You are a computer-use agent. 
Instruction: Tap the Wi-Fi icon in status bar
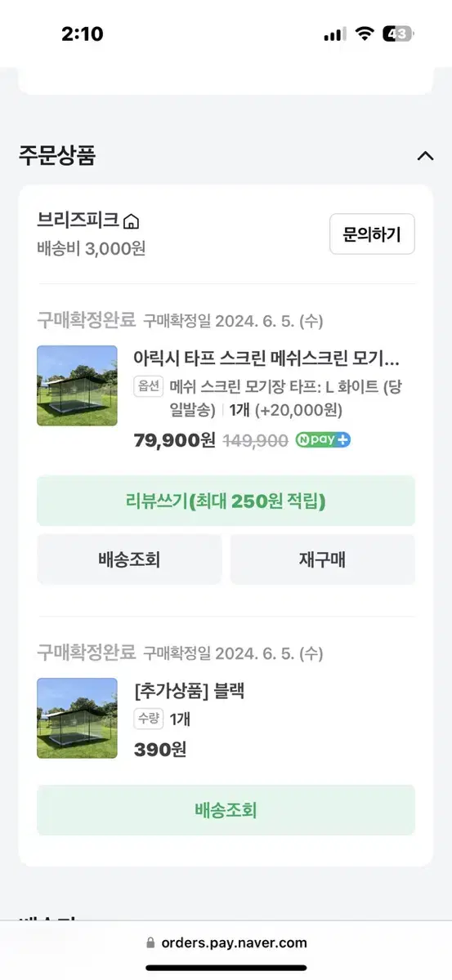click(365, 34)
